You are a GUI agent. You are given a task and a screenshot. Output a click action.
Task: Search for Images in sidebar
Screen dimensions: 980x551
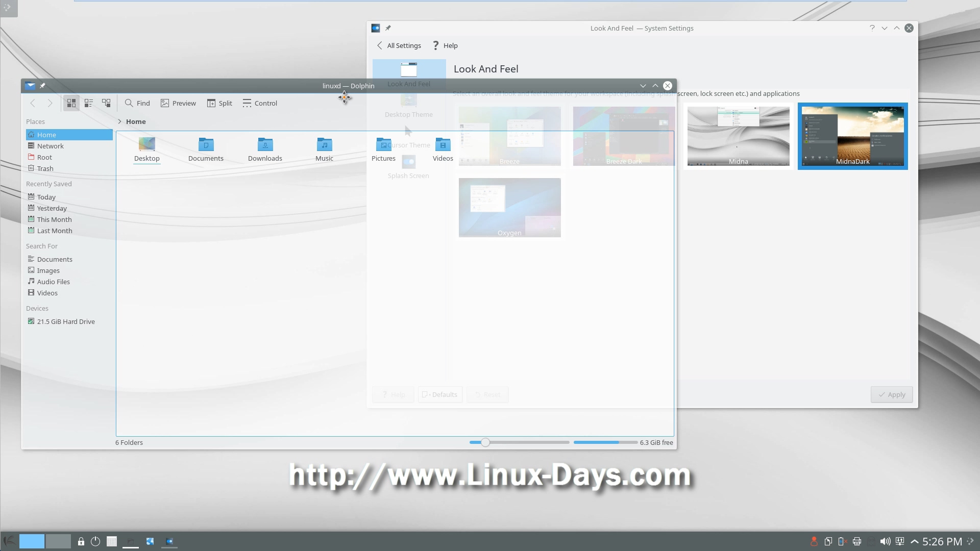(x=69, y=270)
